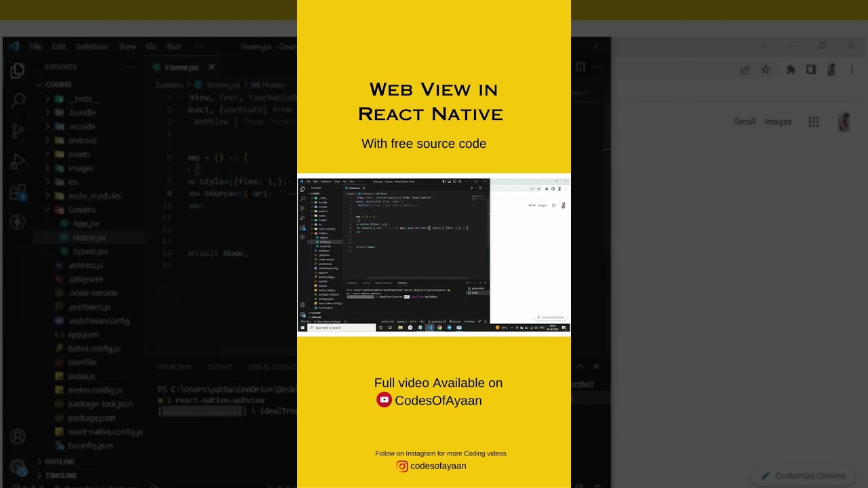Click the Windows taskbar search box

(342, 328)
